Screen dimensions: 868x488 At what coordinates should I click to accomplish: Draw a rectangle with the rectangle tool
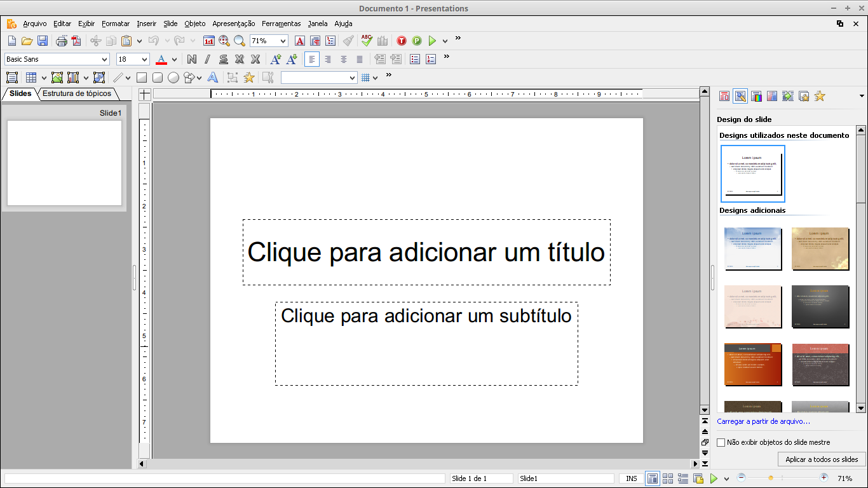pos(142,78)
